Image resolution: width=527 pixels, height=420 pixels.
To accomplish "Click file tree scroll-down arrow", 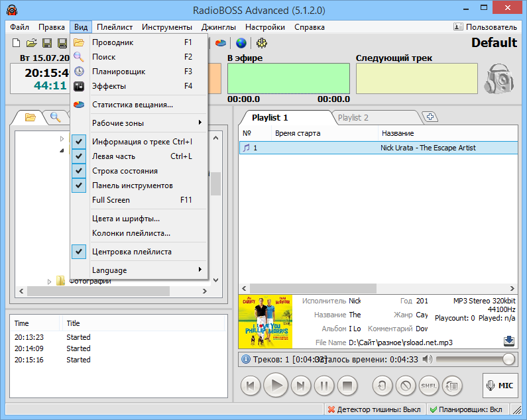I will point(216,280).
